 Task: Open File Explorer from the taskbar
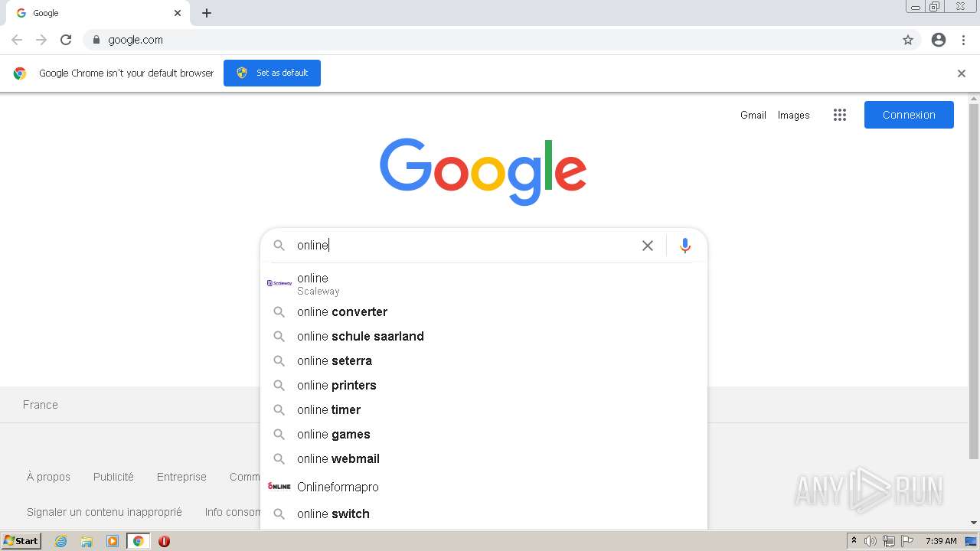[x=87, y=541]
